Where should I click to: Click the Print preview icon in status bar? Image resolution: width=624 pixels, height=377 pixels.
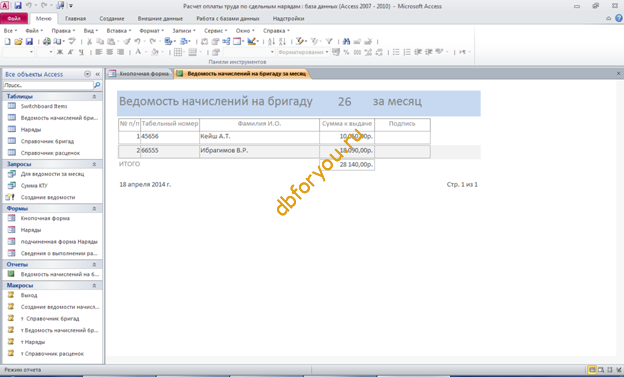(x=601, y=370)
